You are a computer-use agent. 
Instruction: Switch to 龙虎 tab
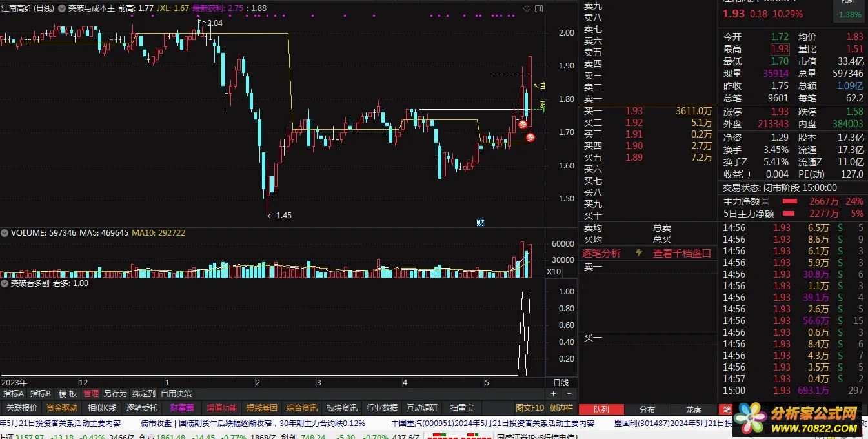tap(694, 409)
